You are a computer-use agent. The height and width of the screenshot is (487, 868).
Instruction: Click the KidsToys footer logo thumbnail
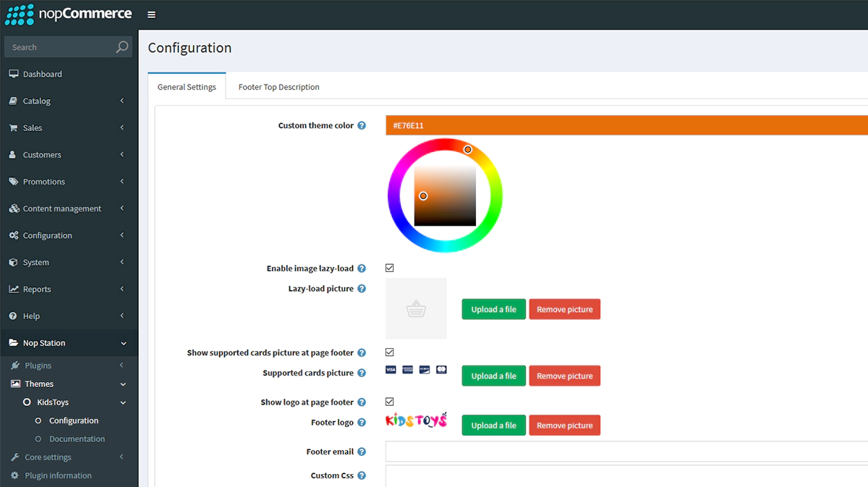tap(417, 420)
